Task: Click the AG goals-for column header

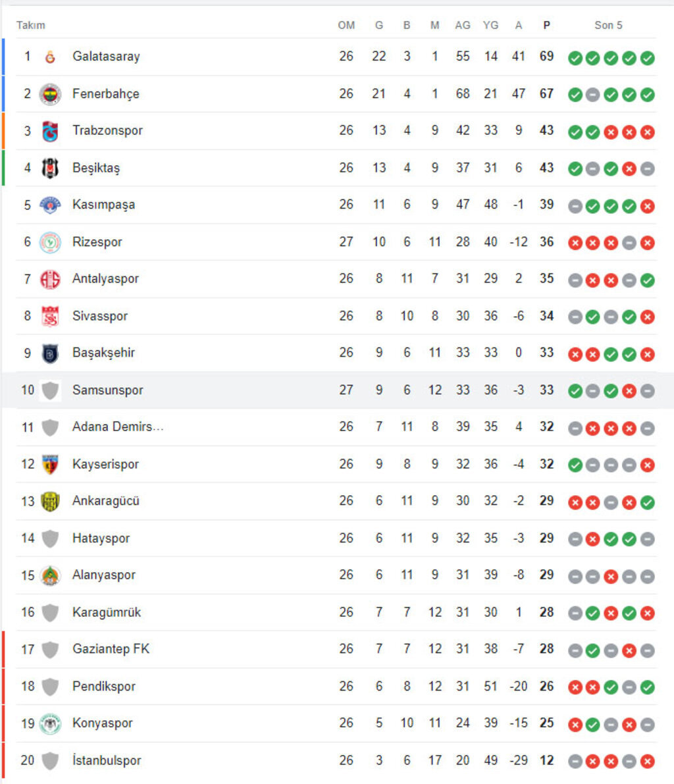Action: [x=463, y=25]
